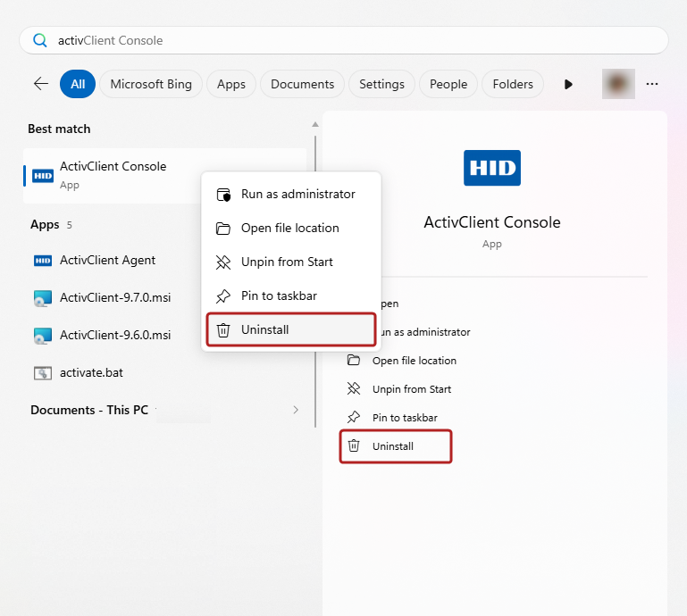Click the trash icon in details pane
This screenshot has height=616, width=687.
(x=354, y=445)
